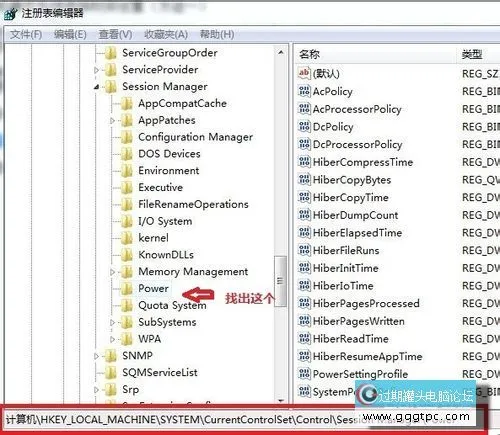
Task: Click the tree pane vertical scrollbar thumb
Action: pyautogui.click(x=280, y=281)
